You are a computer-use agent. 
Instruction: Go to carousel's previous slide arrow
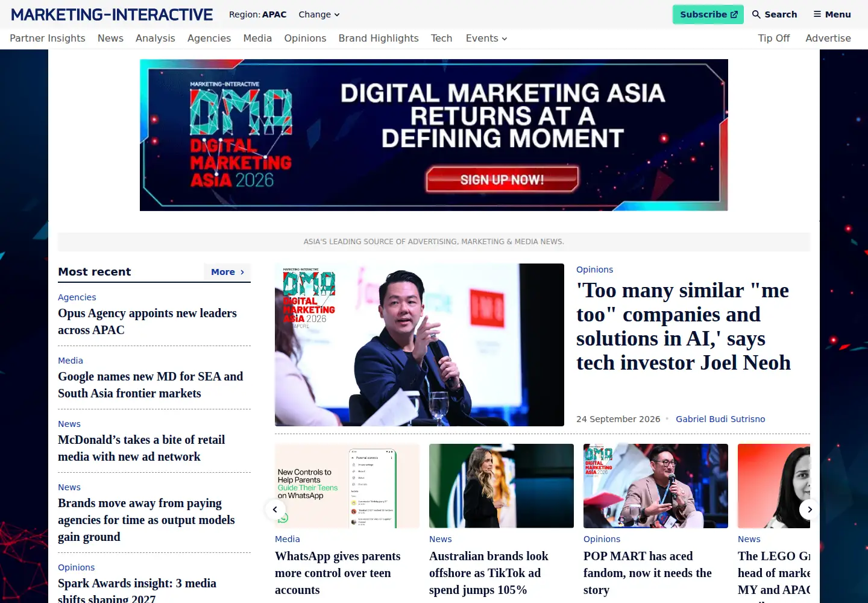(275, 510)
